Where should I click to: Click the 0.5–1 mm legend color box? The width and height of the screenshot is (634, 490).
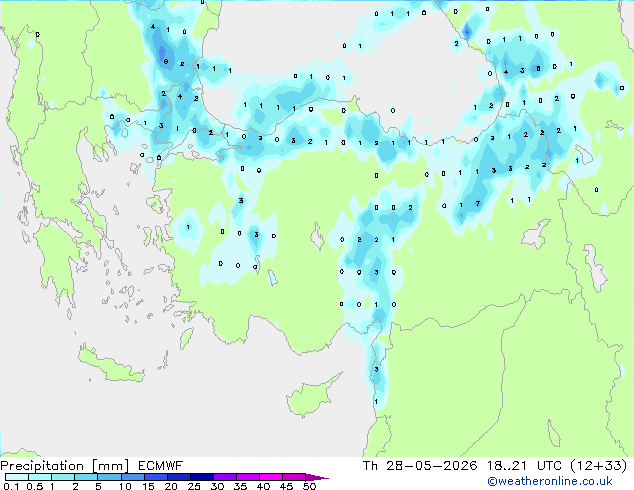tap(40, 477)
